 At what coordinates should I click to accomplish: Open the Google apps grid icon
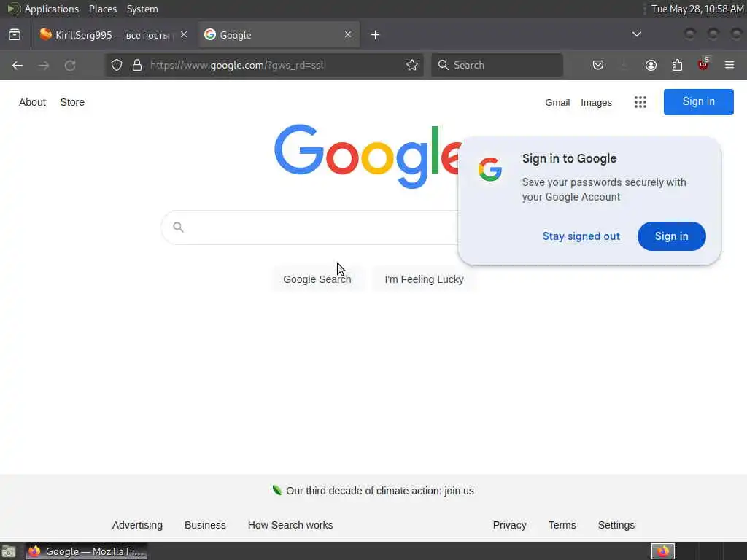[640, 102]
